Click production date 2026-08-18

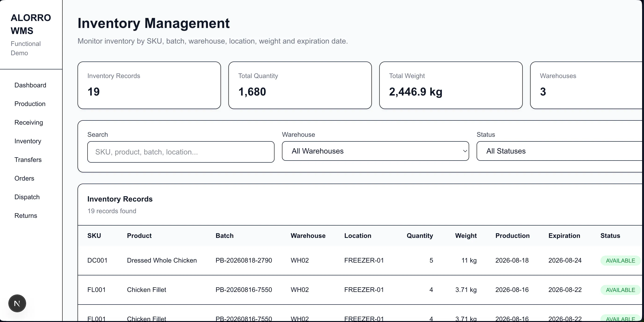512,260
